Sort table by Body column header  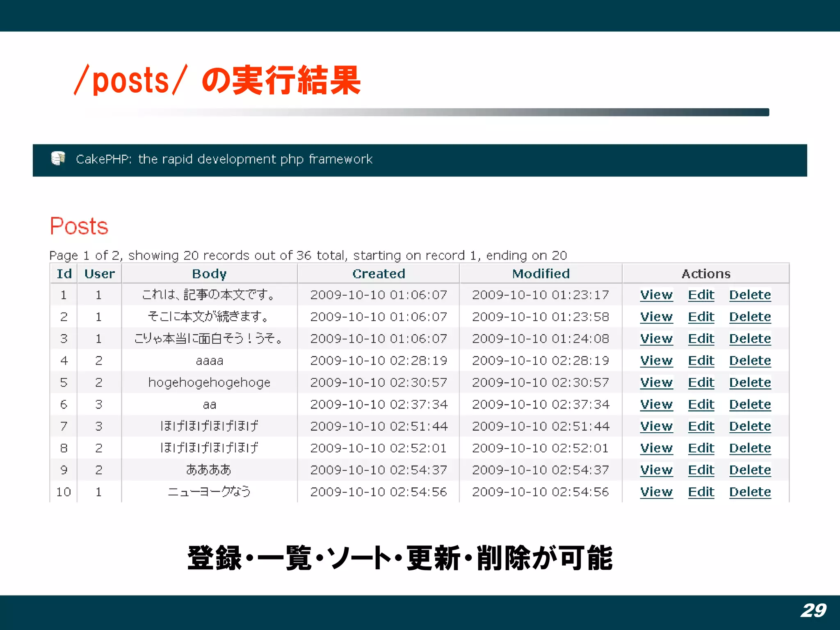[x=209, y=274]
